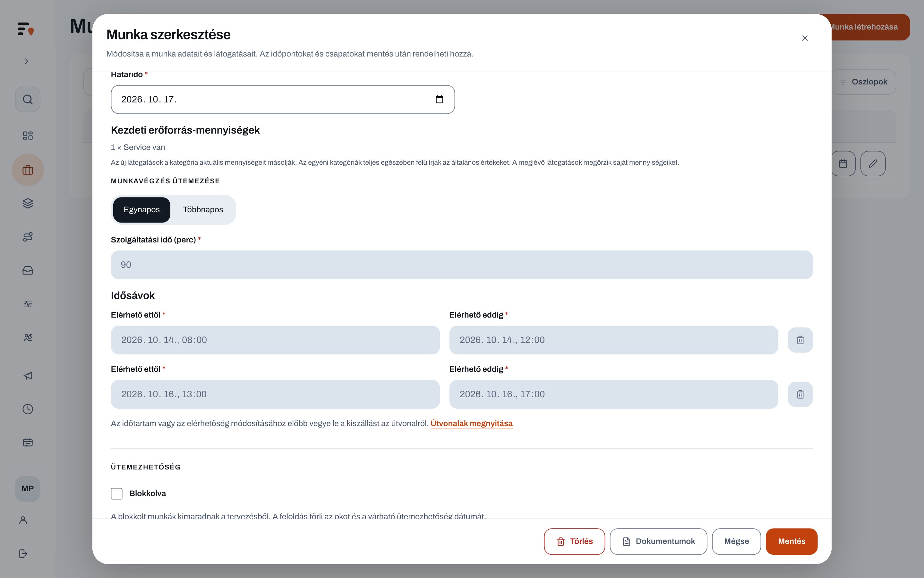Expand the sidebar with the chevron arrow
The image size is (924, 578).
(26, 61)
